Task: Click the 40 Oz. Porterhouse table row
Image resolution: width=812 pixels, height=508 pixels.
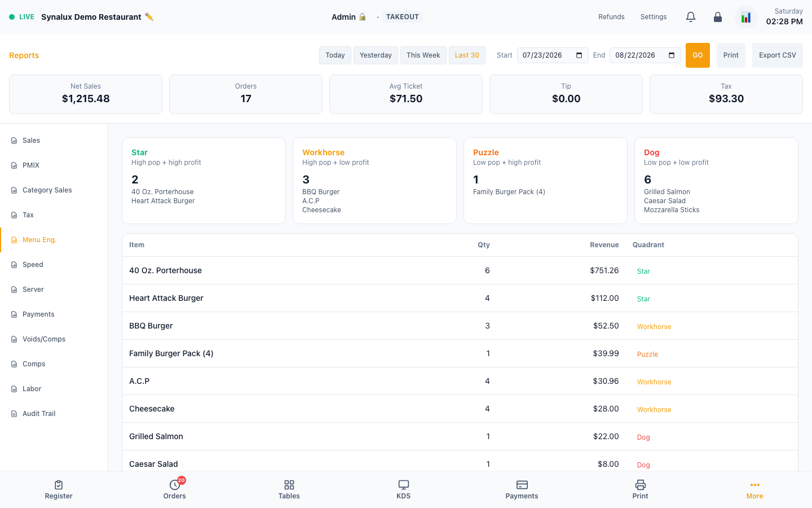Action: click(460, 270)
